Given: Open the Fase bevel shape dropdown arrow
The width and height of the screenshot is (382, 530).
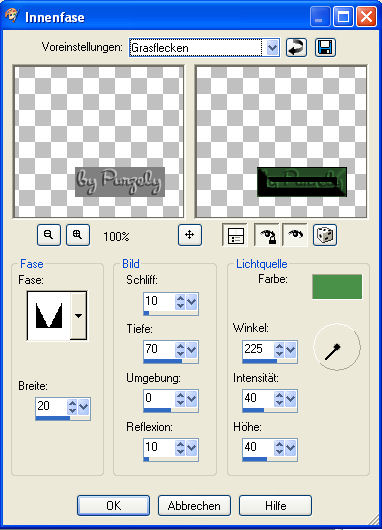Looking at the screenshot, I should (78, 316).
